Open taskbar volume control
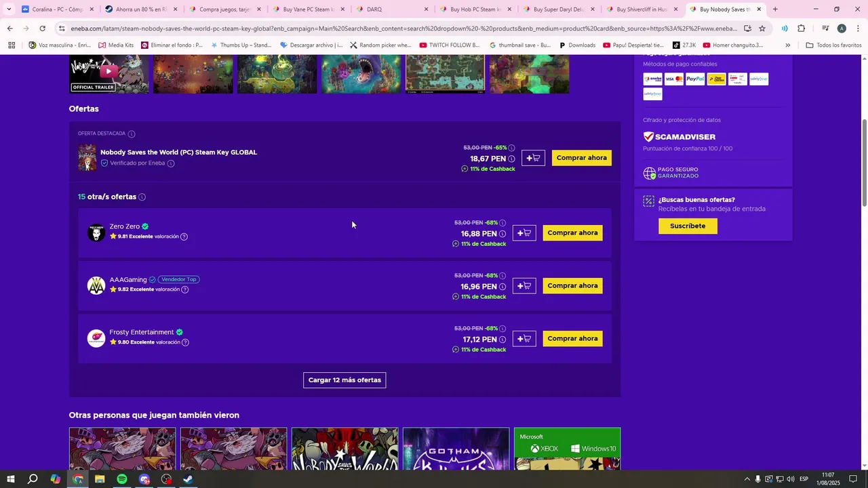This screenshot has width=868, height=488. [791, 479]
